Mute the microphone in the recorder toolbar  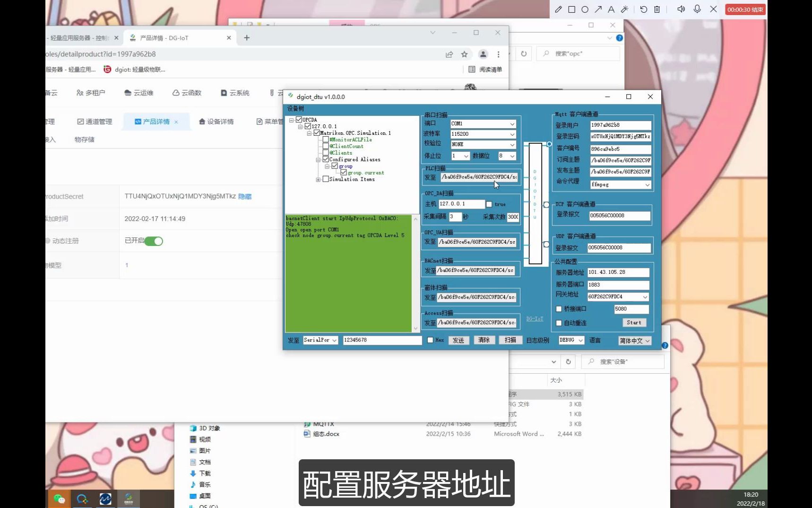coord(697,9)
